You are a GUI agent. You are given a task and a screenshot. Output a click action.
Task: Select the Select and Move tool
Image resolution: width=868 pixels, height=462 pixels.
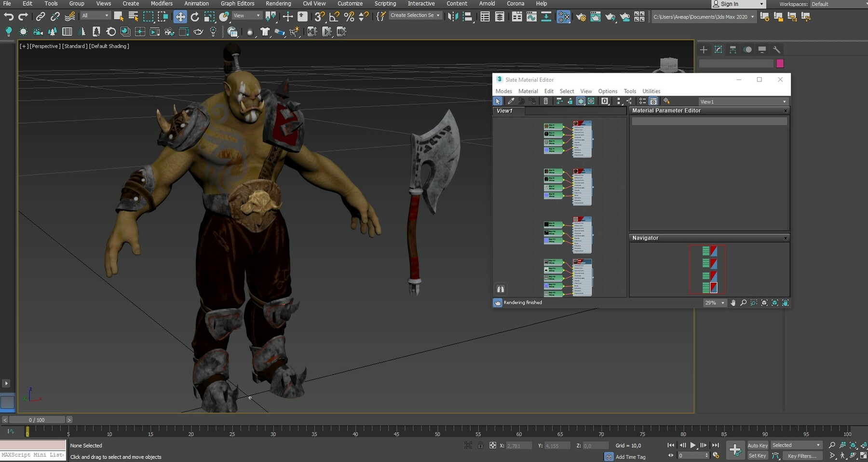[181, 16]
